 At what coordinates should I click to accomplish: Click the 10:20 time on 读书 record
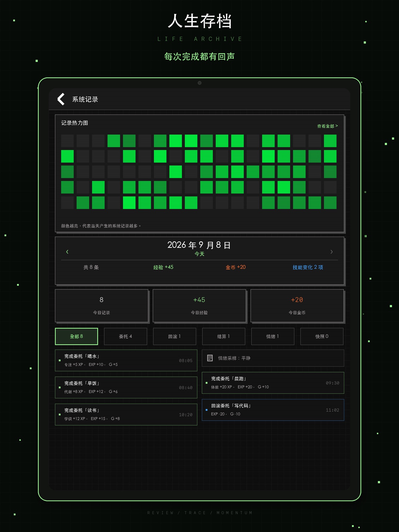pyautogui.click(x=186, y=415)
